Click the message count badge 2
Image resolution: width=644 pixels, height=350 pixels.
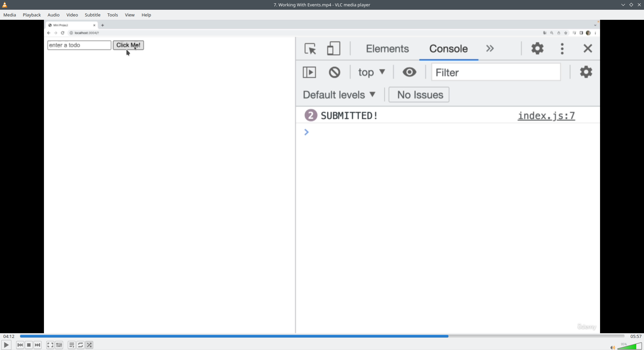click(311, 116)
